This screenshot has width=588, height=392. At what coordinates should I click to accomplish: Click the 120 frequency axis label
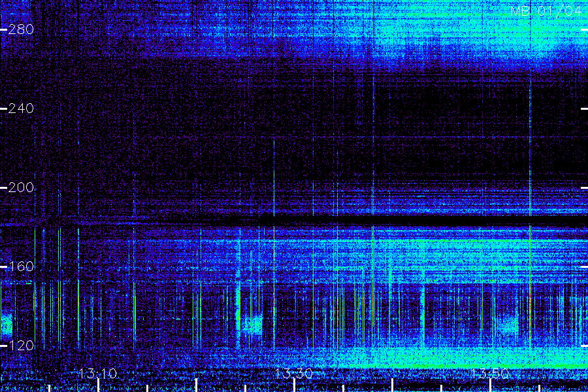click(21, 346)
